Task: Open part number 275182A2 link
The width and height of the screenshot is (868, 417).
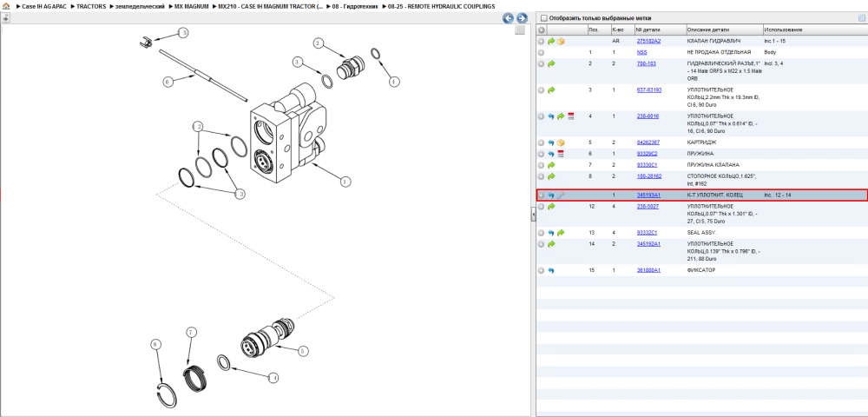Action: click(x=648, y=41)
